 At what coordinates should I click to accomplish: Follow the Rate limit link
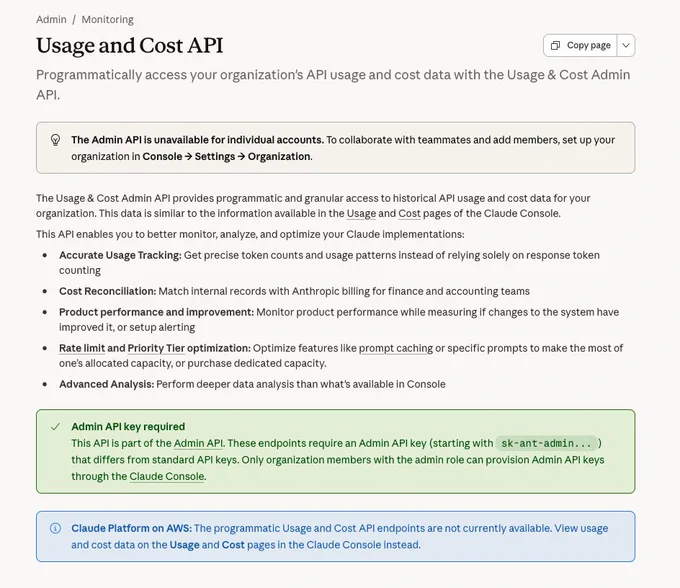(x=82, y=348)
